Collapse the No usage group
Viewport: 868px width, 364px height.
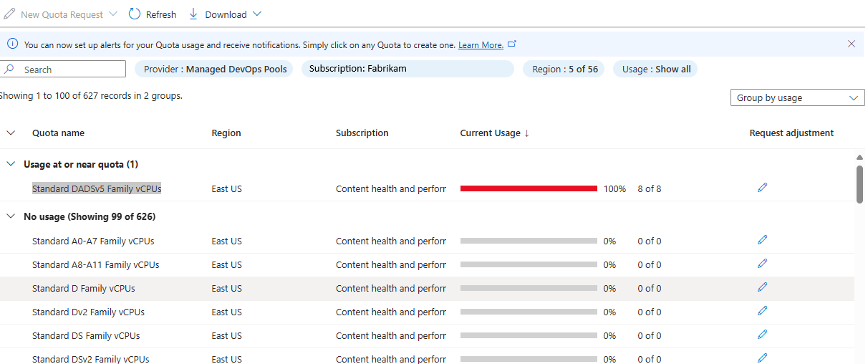point(10,216)
